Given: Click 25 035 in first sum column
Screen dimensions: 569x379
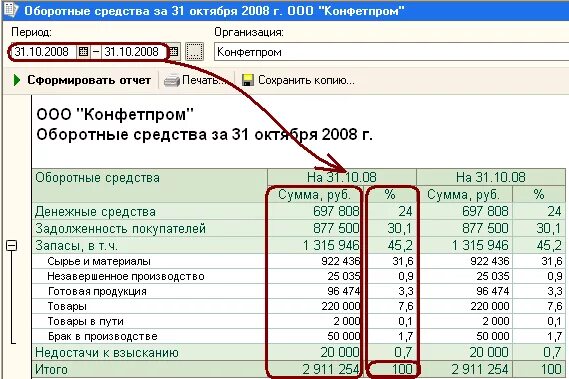Looking at the screenshot, I should [344, 276].
